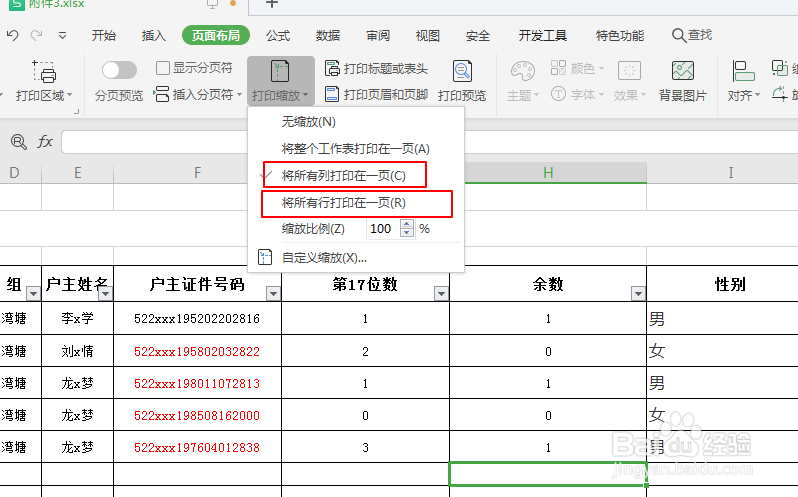798x497 pixels.
Task: Click the 对齐 alignment icon
Action: pos(743,71)
